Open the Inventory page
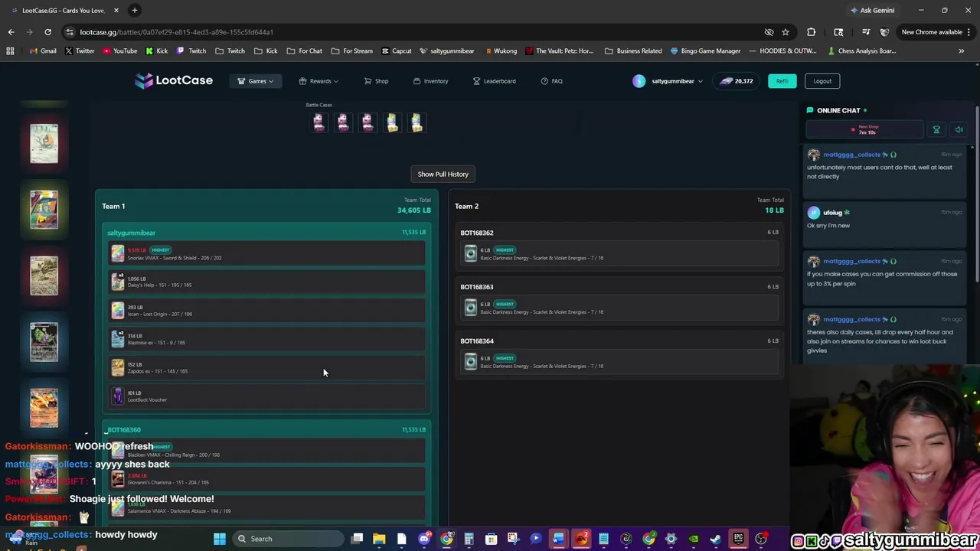980x551 pixels. click(430, 81)
